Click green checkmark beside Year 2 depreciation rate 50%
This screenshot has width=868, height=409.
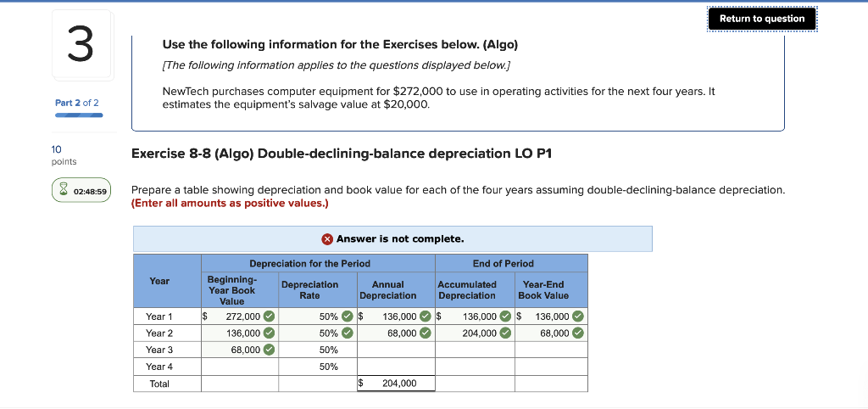(x=347, y=333)
